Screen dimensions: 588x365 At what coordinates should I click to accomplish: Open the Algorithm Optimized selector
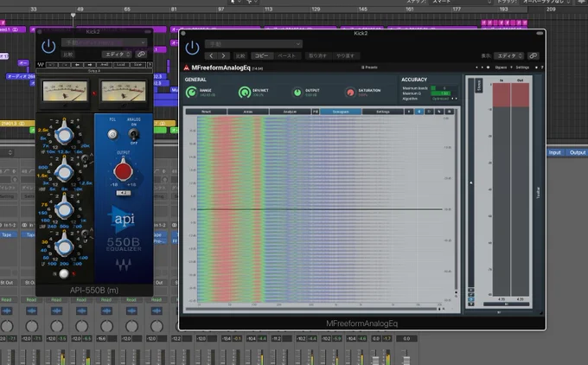click(444, 99)
